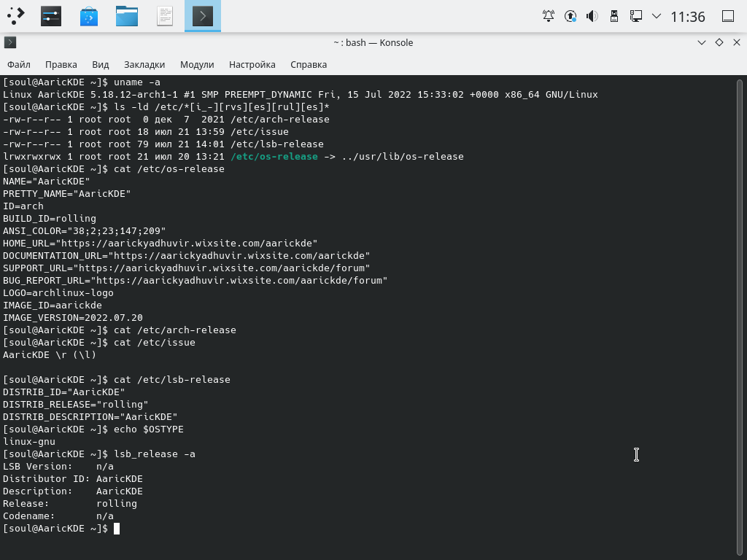This screenshot has height=560, width=747.
Task: Click the Konsole window menu icon
Action: tap(10, 42)
